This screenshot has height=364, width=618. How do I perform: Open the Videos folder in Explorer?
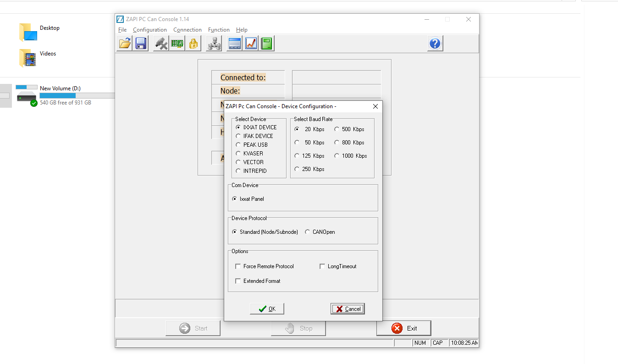pos(38,58)
